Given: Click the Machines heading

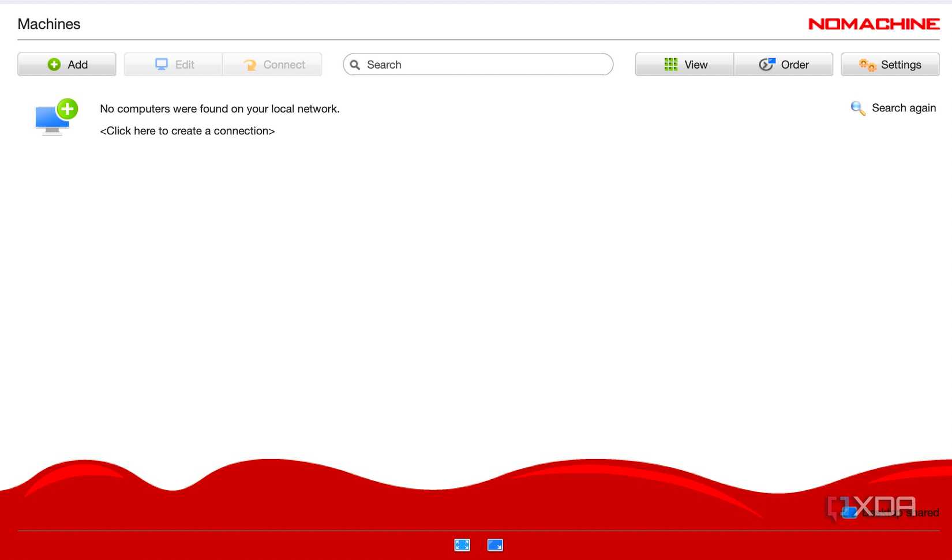Looking at the screenshot, I should (x=49, y=24).
